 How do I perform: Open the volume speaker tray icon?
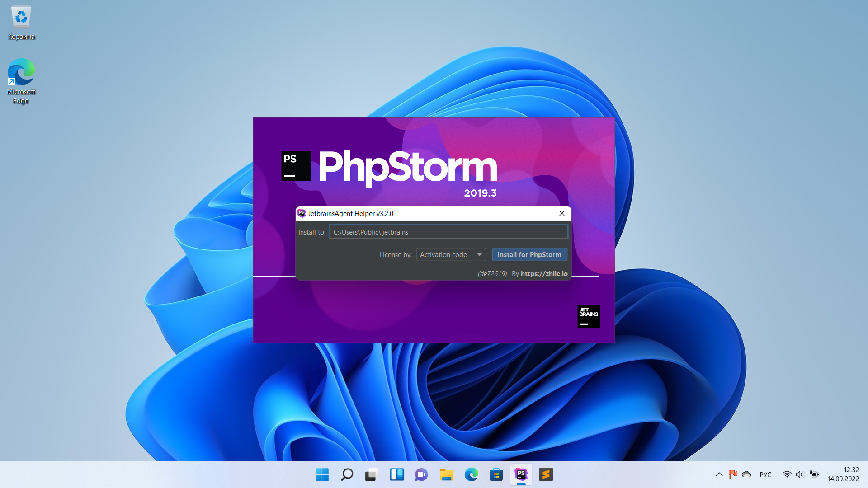(x=799, y=474)
